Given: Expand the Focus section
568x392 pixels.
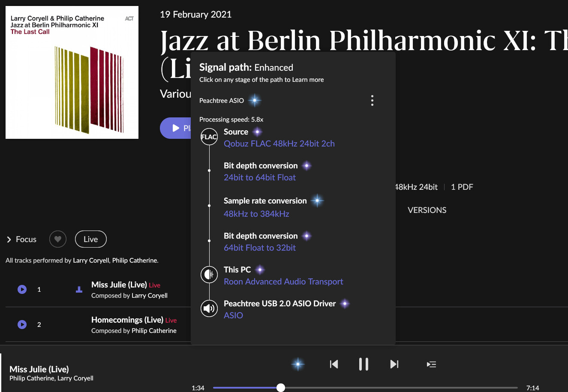Looking at the screenshot, I should click(x=21, y=239).
